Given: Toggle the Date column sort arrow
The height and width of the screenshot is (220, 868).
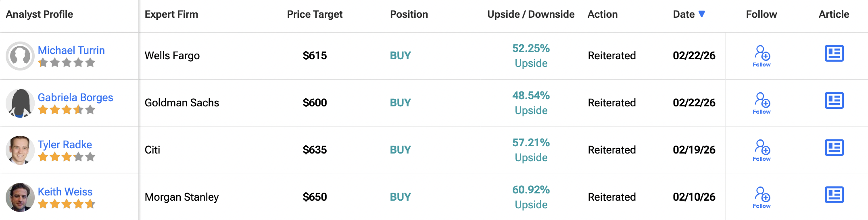Looking at the screenshot, I should pos(702,14).
